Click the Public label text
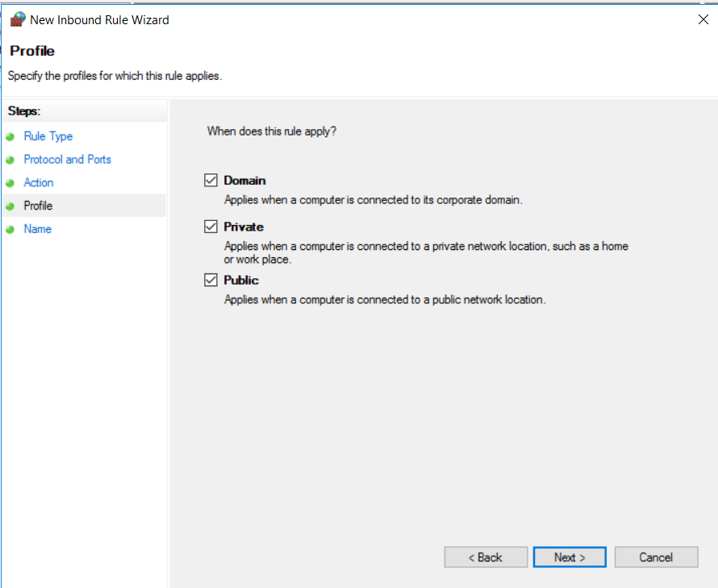Image resolution: width=718 pixels, height=588 pixels. pos(241,280)
